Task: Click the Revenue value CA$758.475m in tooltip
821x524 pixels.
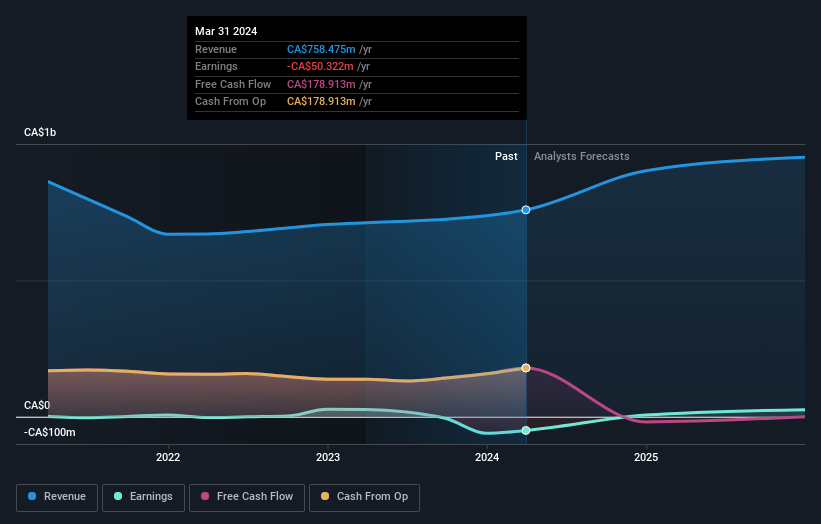Action: click(321, 49)
